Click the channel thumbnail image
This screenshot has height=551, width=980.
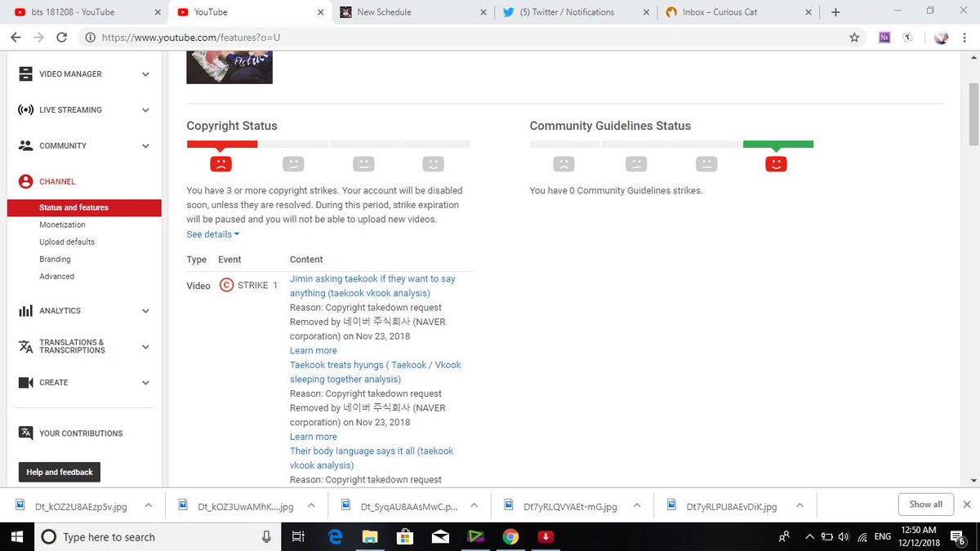(x=229, y=69)
